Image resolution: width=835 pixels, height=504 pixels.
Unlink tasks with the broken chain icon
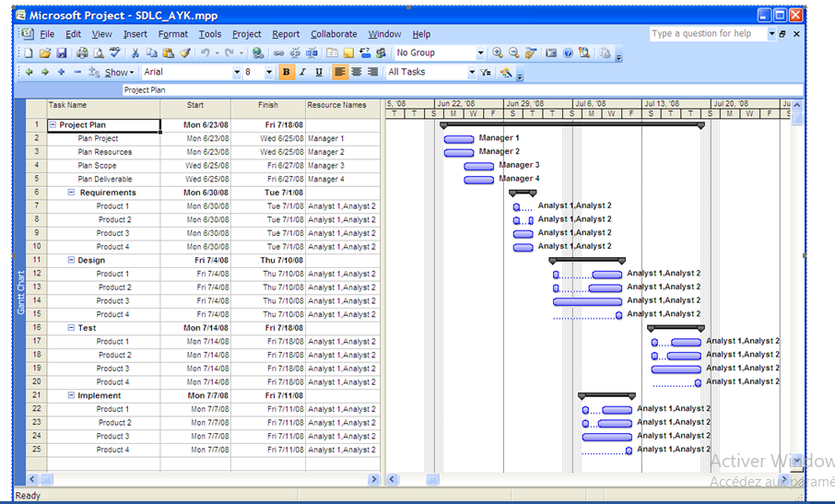[295, 53]
